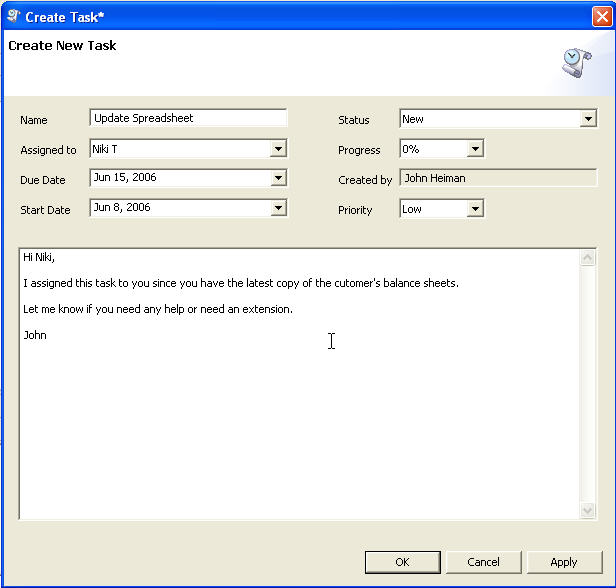Click the Create Task title bar icon

click(x=13, y=16)
